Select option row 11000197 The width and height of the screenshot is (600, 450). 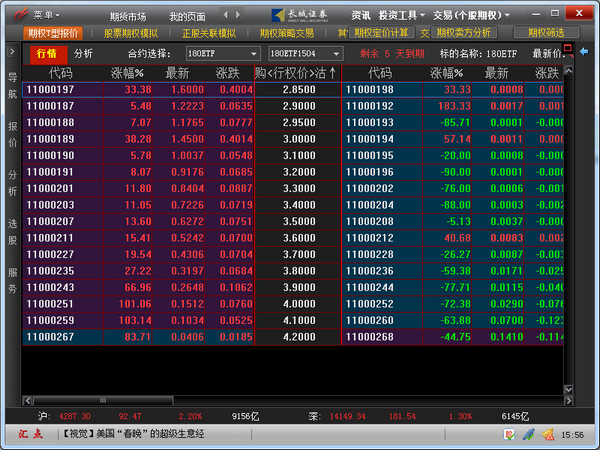(139, 90)
